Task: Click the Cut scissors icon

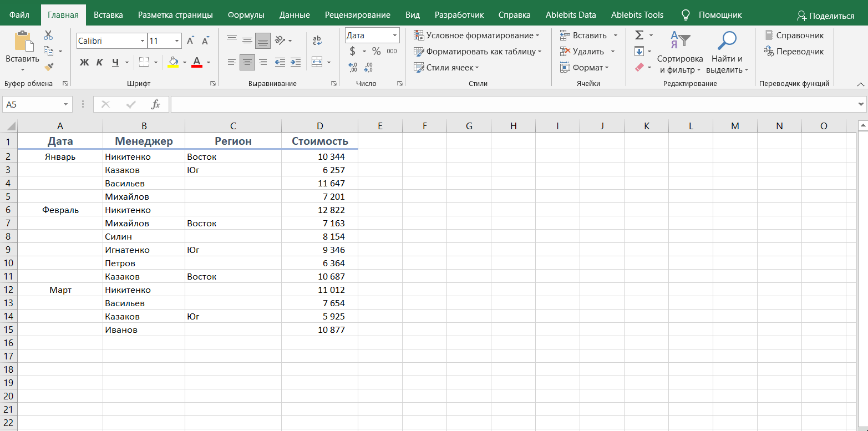Action: pyautogui.click(x=48, y=36)
